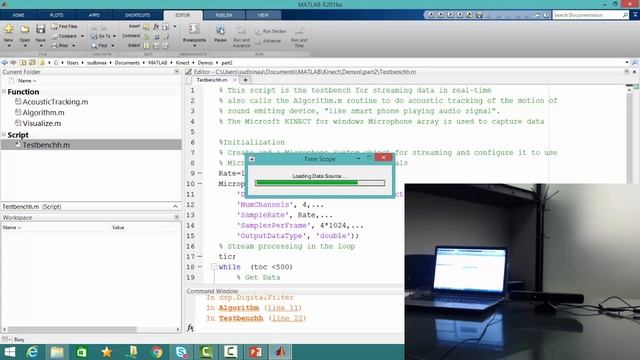Screen dimensions: 640x360
Task: Switch to the HOME ribbon tab
Action: 18,15
